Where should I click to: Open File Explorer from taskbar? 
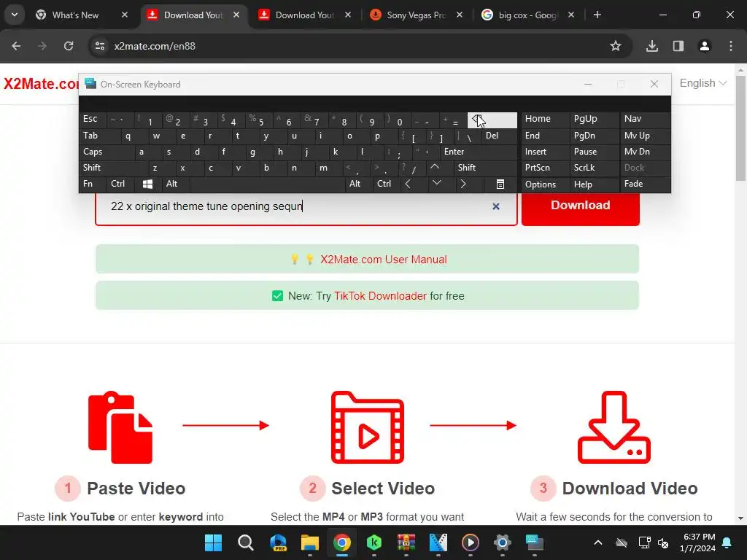(309, 542)
